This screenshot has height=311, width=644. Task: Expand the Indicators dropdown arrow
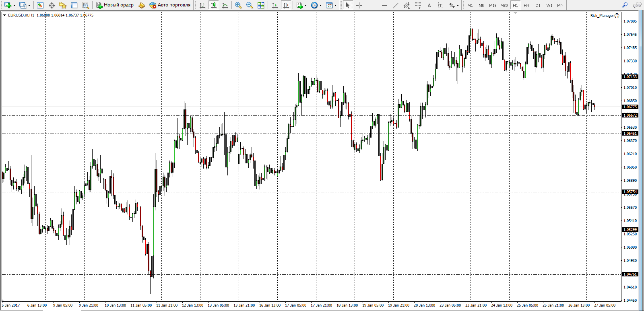click(306, 6)
